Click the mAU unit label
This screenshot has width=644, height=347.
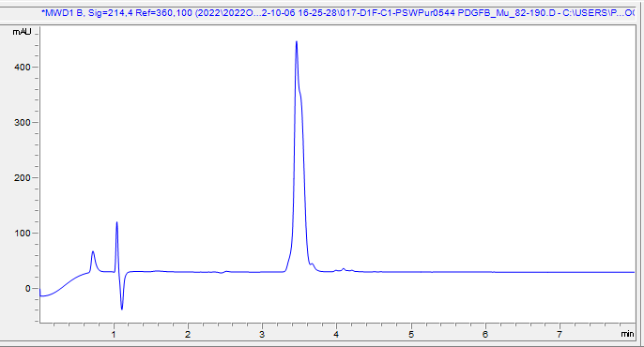[22, 32]
